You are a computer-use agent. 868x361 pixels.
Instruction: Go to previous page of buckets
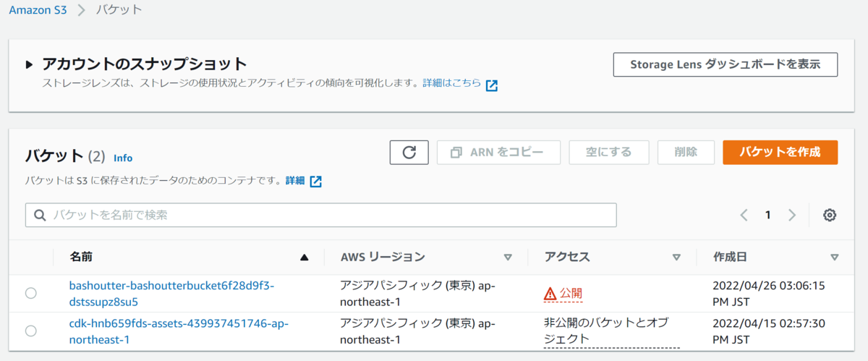(x=744, y=215)
